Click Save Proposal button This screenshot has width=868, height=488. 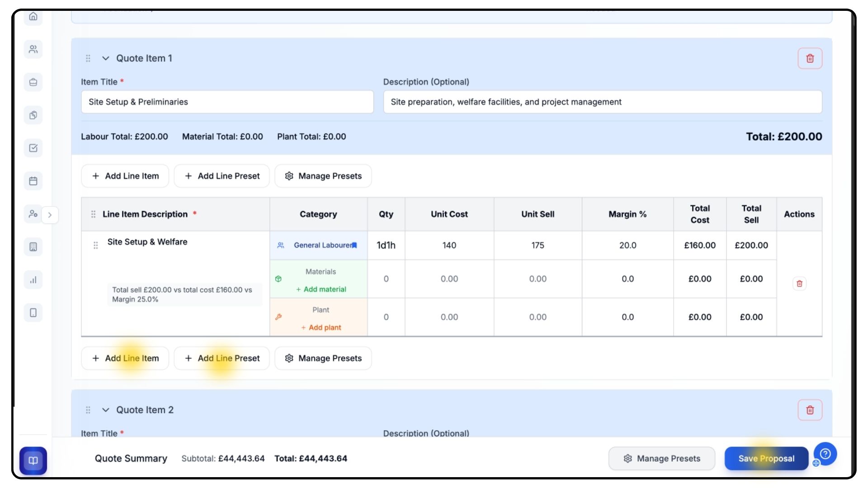[766, 459]
